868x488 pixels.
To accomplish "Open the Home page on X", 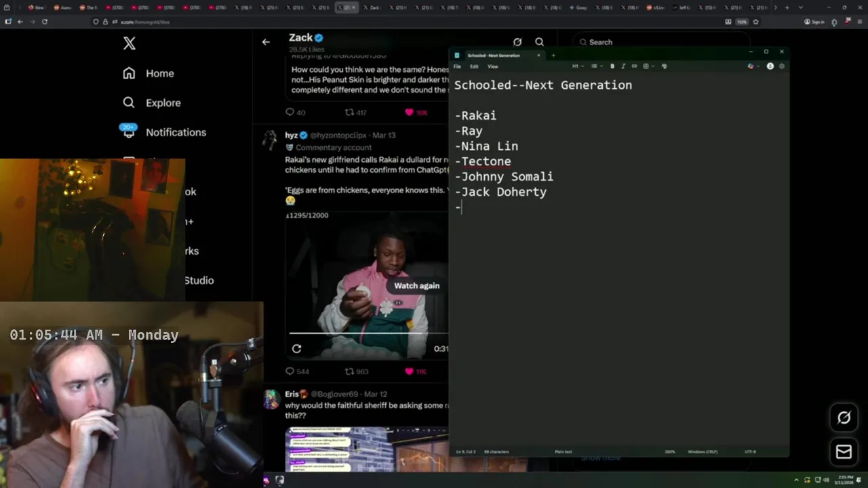I will click(149, 73).
